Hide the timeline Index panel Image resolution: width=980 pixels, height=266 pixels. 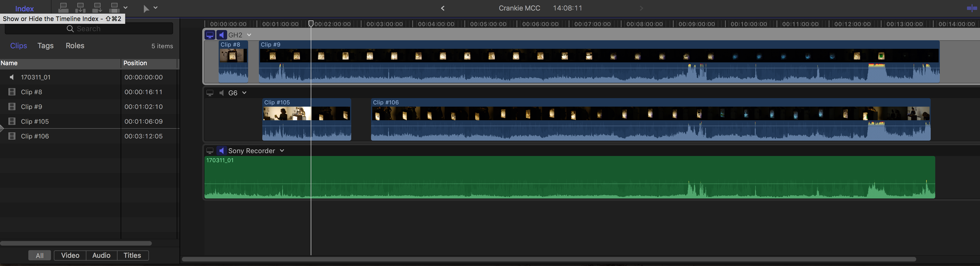click(x=24, y=9)
